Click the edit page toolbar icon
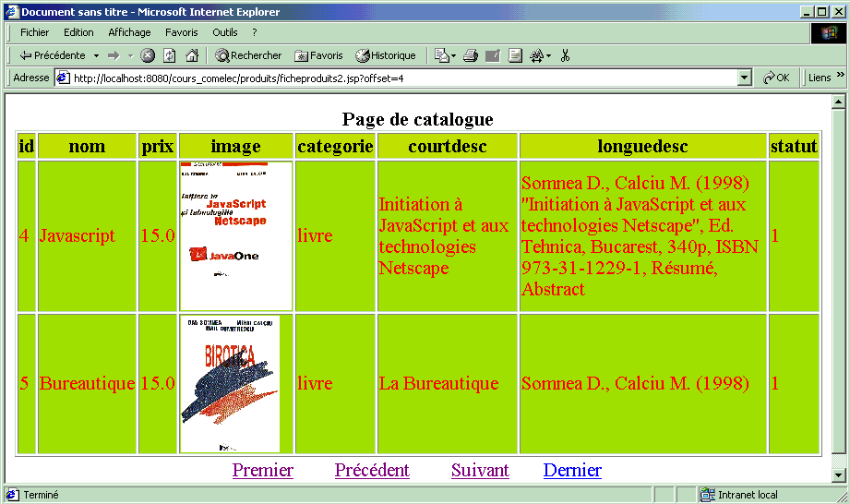850x504 pixels. click(x=492, y=55)
